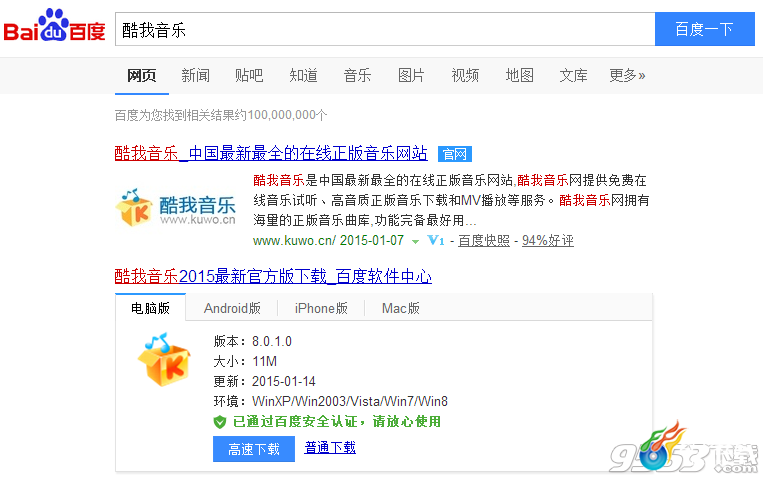Click the 酷我音乐 orange box app icon
The height and width of the screenshot is (478, 763).
pos(164,360)
